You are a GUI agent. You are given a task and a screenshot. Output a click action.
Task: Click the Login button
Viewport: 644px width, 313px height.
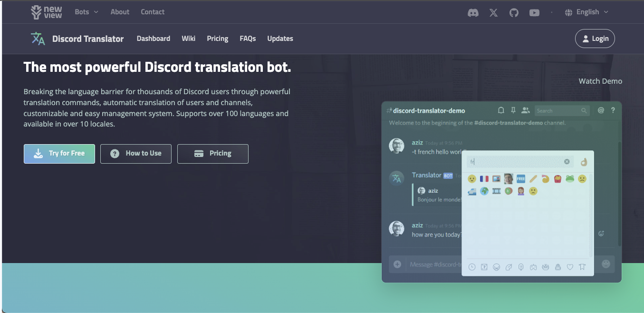pos(595,39)
